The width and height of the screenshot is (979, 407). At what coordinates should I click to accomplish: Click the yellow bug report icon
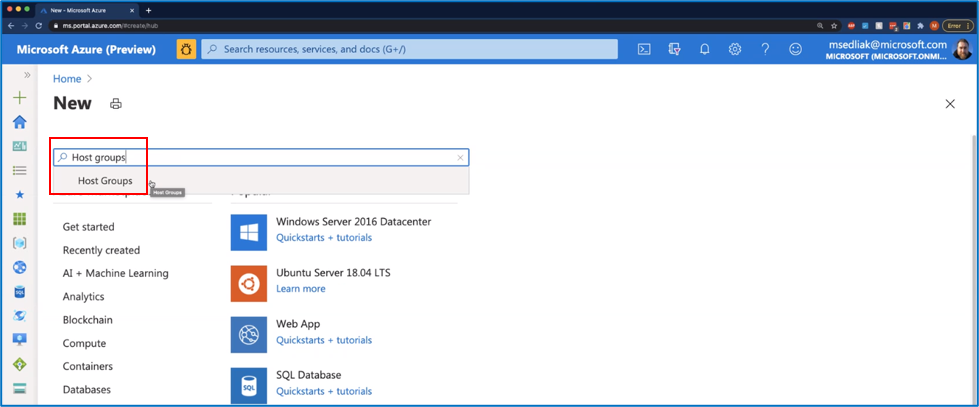click(x=186, y=49)
